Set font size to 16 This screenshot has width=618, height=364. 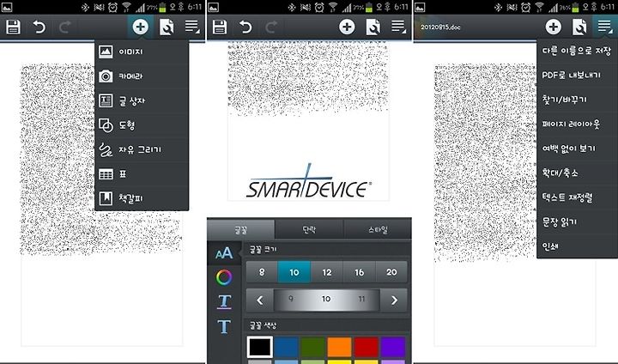(359, 272)
